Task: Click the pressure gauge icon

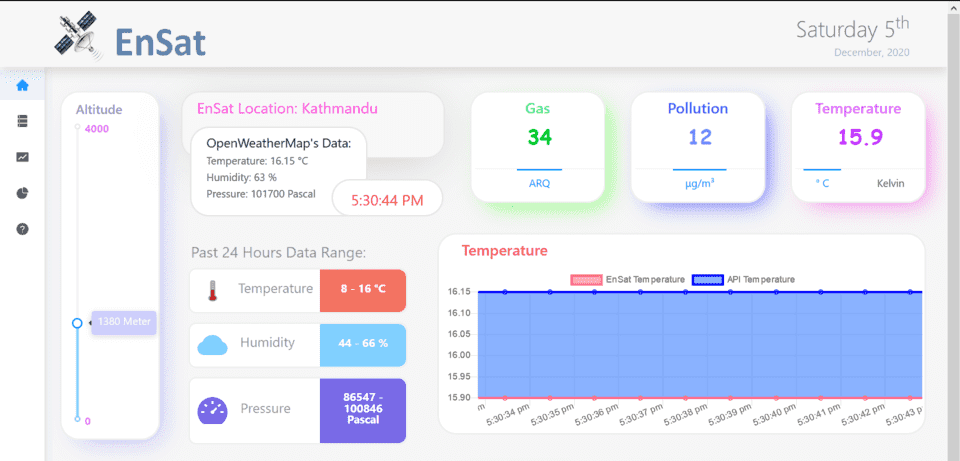Action: [213, 409]
